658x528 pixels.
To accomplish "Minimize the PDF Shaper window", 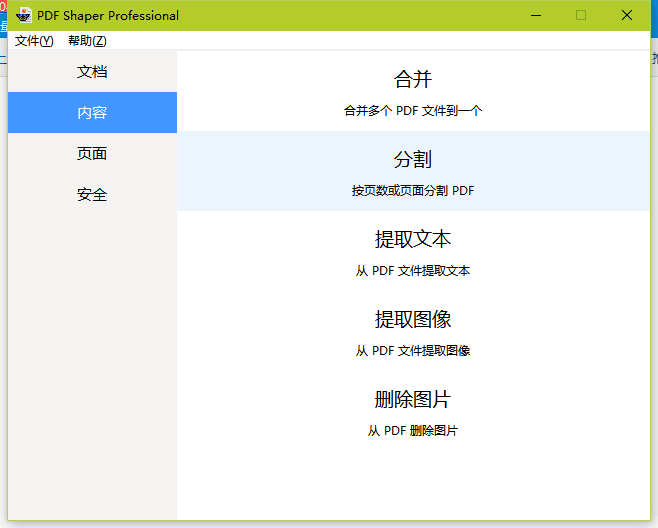I will (x=536, y=16).
